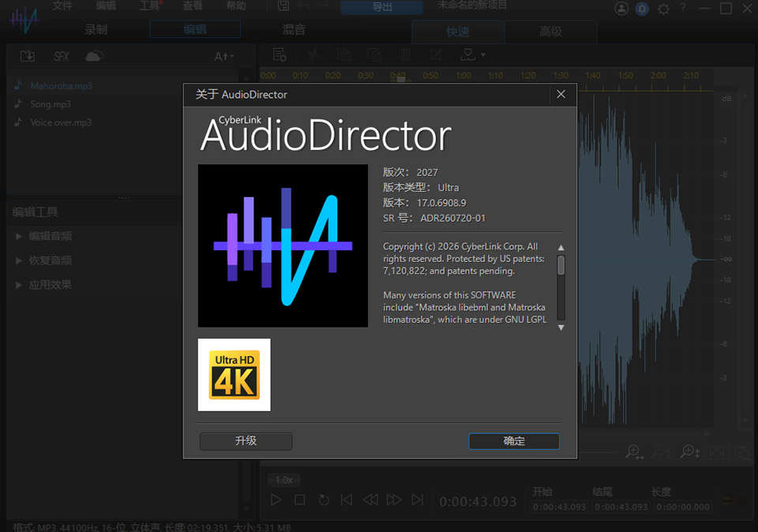Click the crop icon in edit toolbar

pos(436,55)
